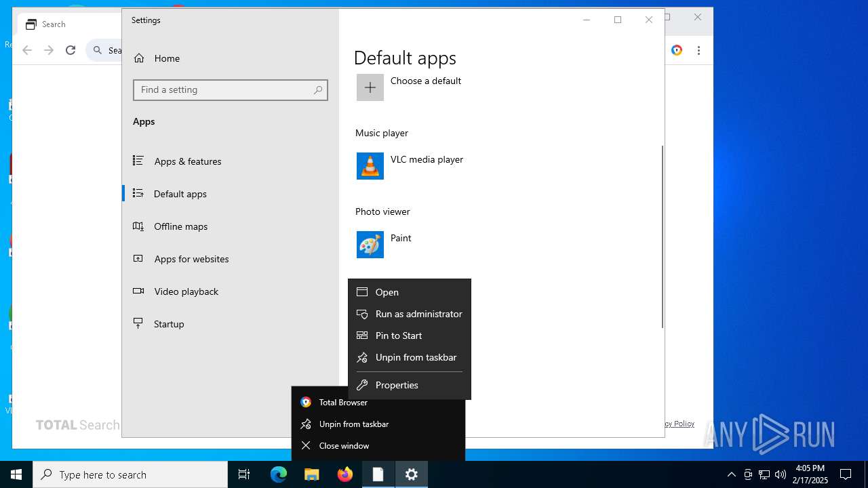Image resolution: width=868 pixels, height=488 pixels.
Task: Open Offline maps settings page
Action: 231,226
